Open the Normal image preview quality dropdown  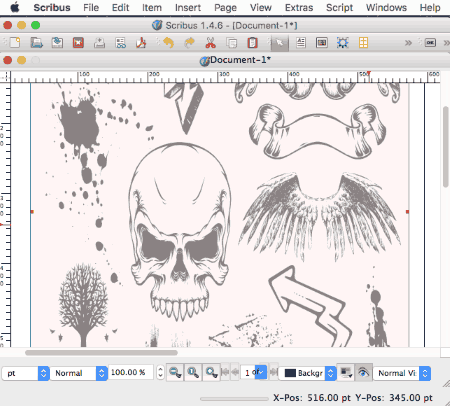click(79, 373)
